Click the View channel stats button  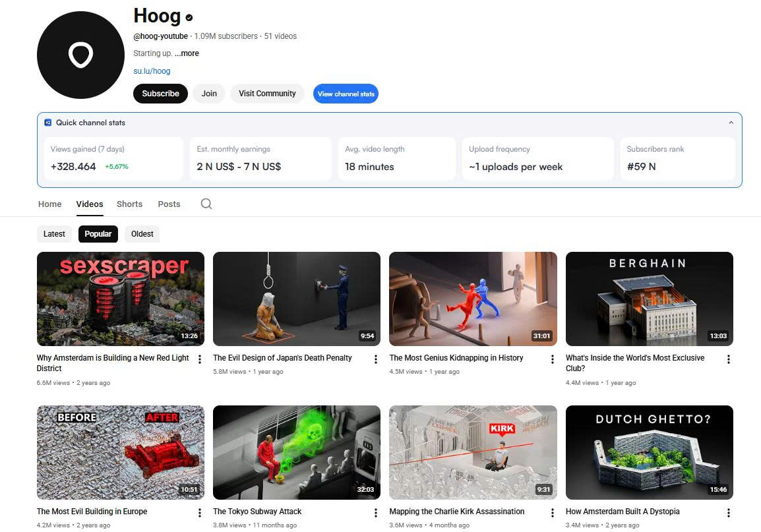[346, 94]
